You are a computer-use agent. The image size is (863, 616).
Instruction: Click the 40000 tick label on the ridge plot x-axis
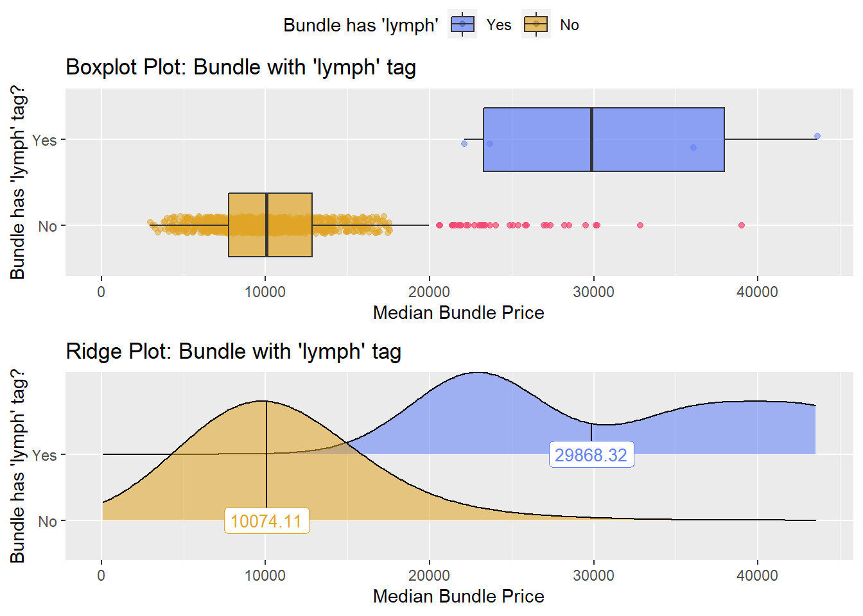[x=757, y=576]
